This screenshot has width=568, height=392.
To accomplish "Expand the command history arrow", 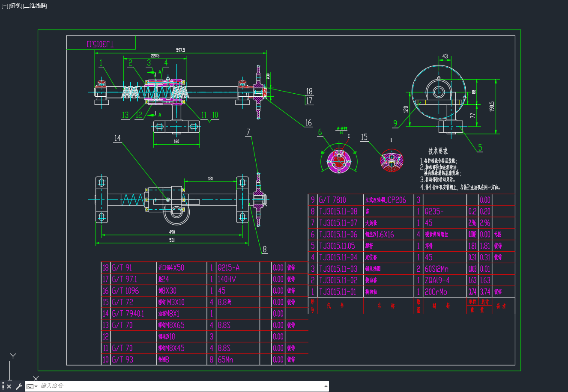I will pyautogui.click(x=325, y=386).
